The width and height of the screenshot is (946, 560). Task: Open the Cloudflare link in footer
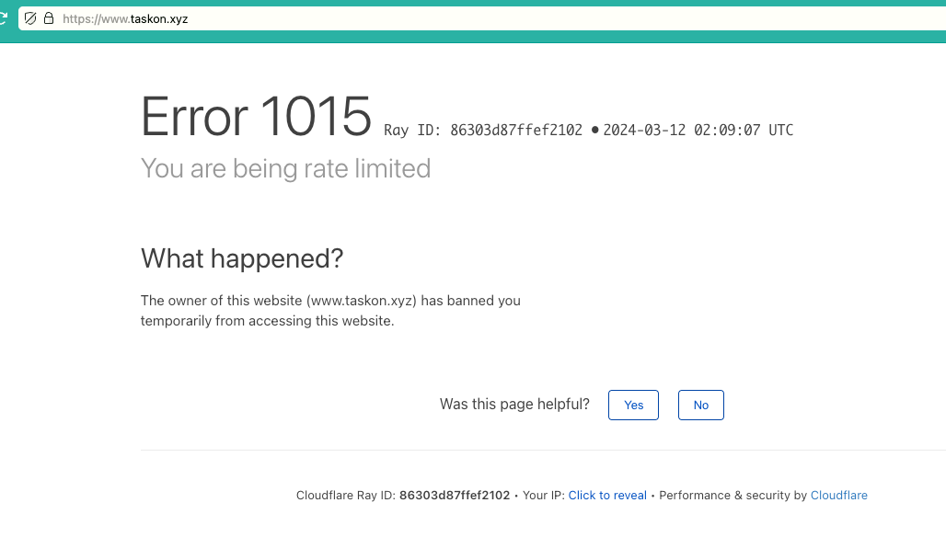[x=838, y=496]
